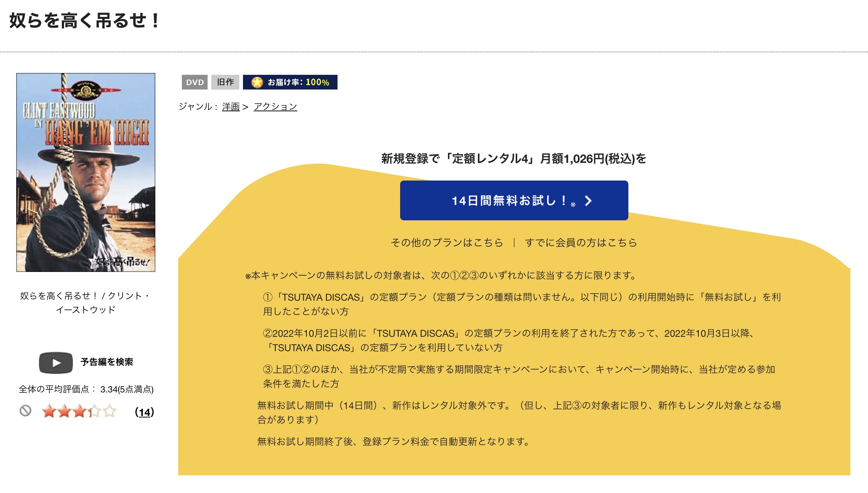This screenshot has width=868, height=493.
Task: Click condition ③ starting 上記①②のほか
Action: 519,377
